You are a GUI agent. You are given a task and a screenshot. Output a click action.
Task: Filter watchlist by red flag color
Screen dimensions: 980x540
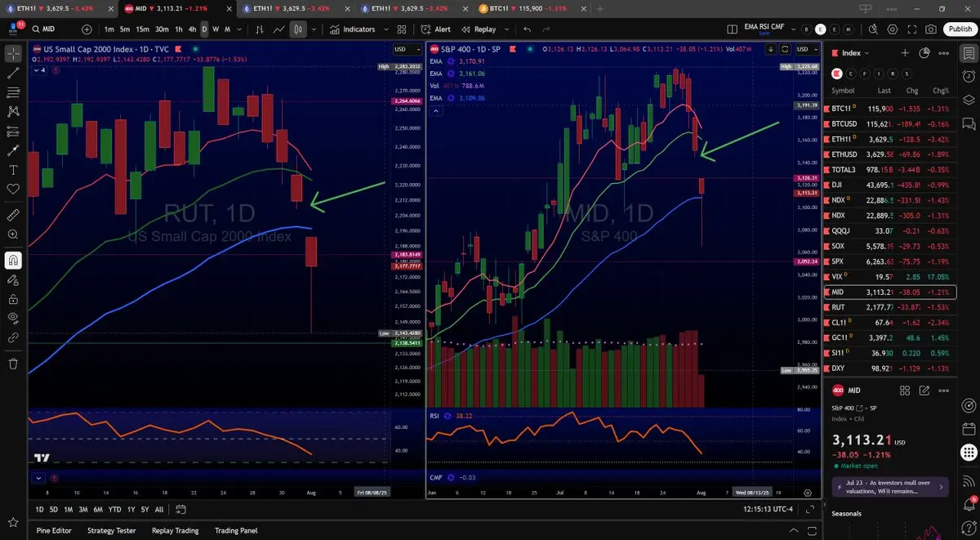pos(837,73)
